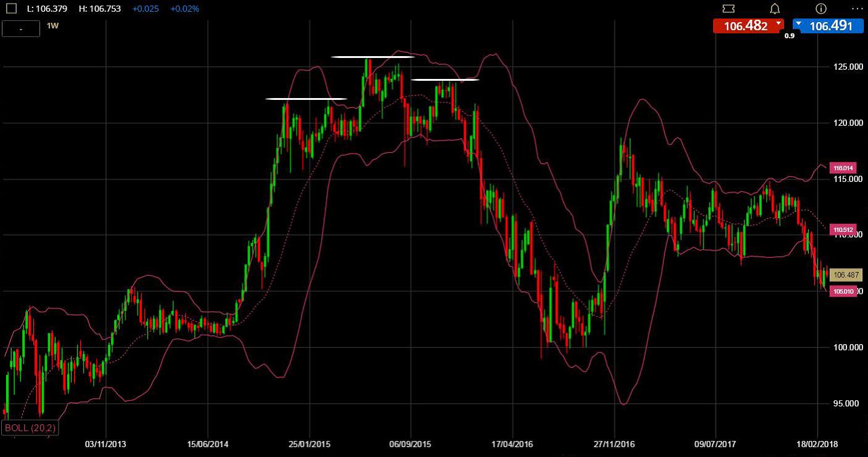868x457 pixels.
Task: Click the 18/02/2018 date axis label
Action: 817,444
